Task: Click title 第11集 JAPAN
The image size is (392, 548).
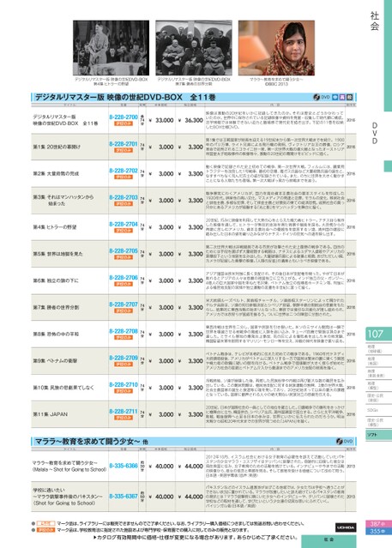Action: (x=51, y=414)
